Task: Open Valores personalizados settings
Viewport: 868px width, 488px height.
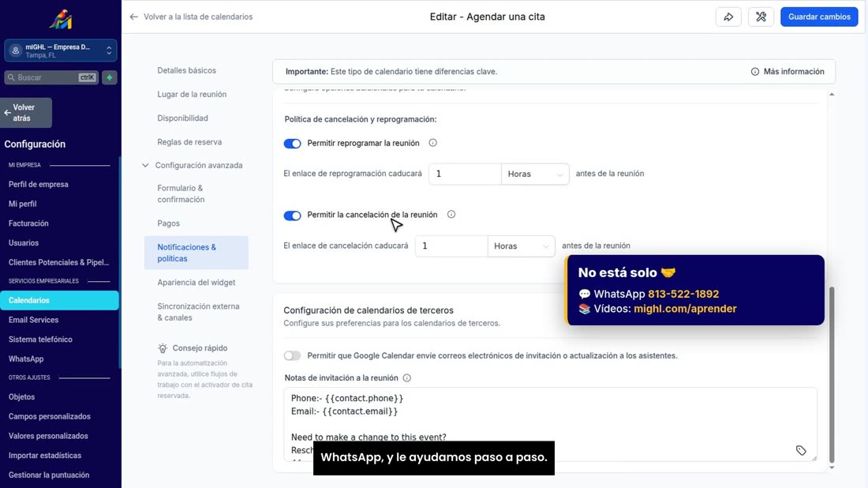Action: (x=48, y=435)
